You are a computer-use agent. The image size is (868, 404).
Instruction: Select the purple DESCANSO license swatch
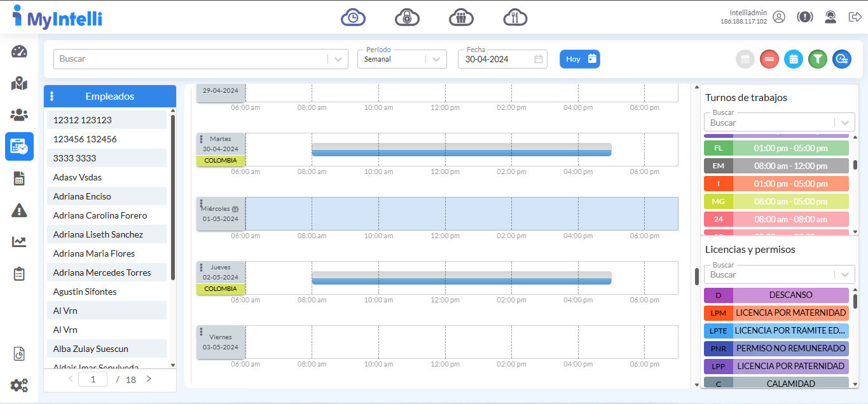776,295
